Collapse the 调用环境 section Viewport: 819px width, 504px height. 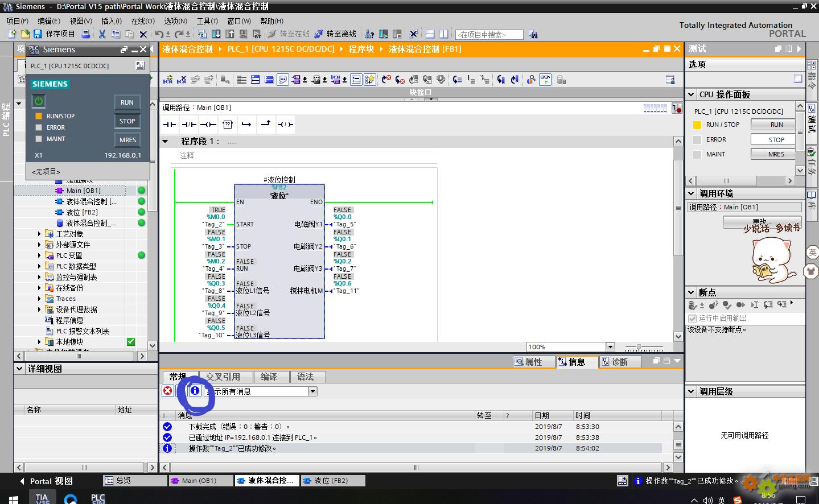coord(691,193)
